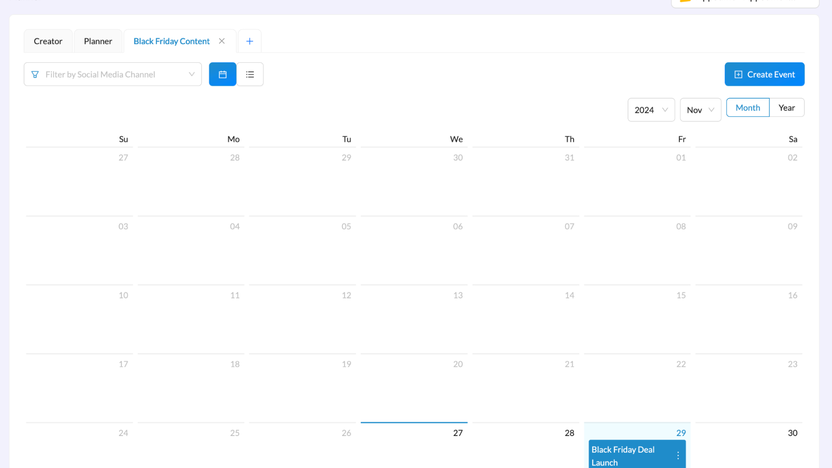Select November 01 date cell

tap(637, 181)
